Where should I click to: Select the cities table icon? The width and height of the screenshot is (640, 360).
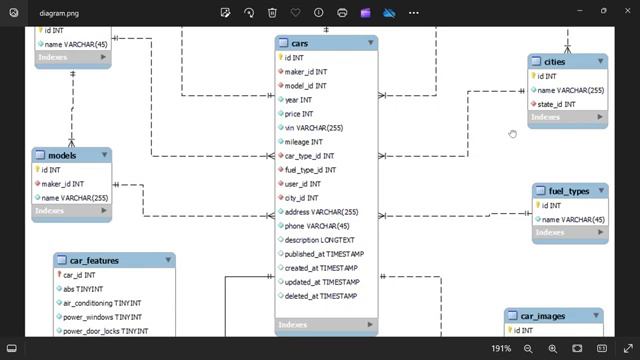point(536,61)
